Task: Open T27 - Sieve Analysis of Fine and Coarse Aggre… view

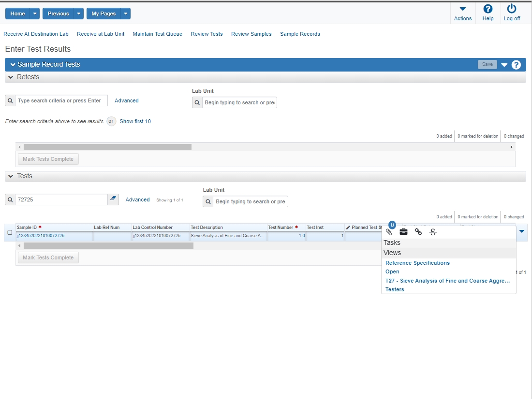Action: pyautogui.click(x=447, y=281)
